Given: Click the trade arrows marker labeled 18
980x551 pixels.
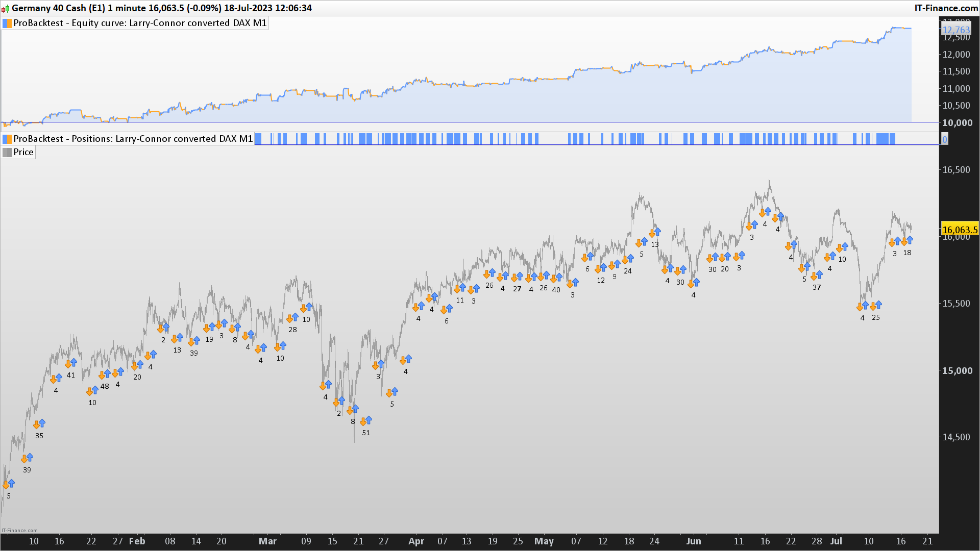Looking at the screenshot, I should click(x=907, y=241).
